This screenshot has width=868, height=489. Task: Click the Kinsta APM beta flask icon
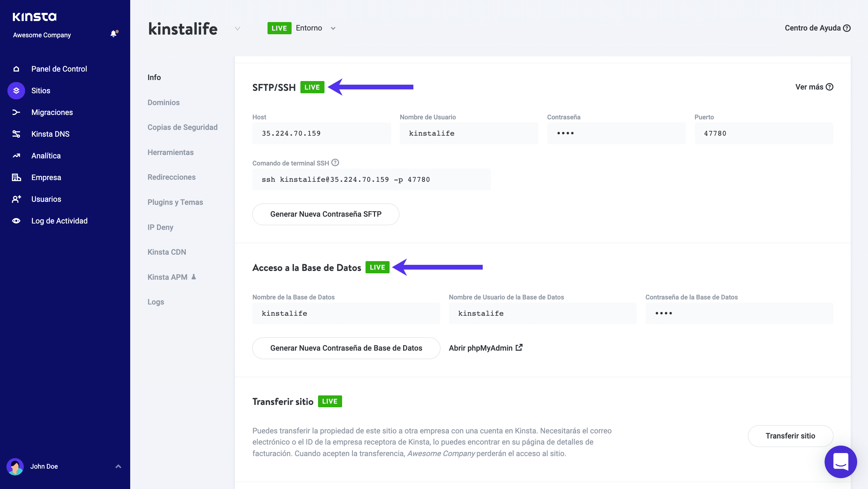click(x=194, y=277)
